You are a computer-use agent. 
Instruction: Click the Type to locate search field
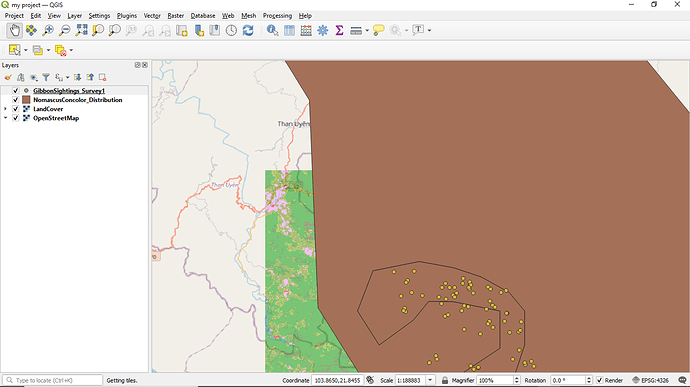[x=52, y=380]
